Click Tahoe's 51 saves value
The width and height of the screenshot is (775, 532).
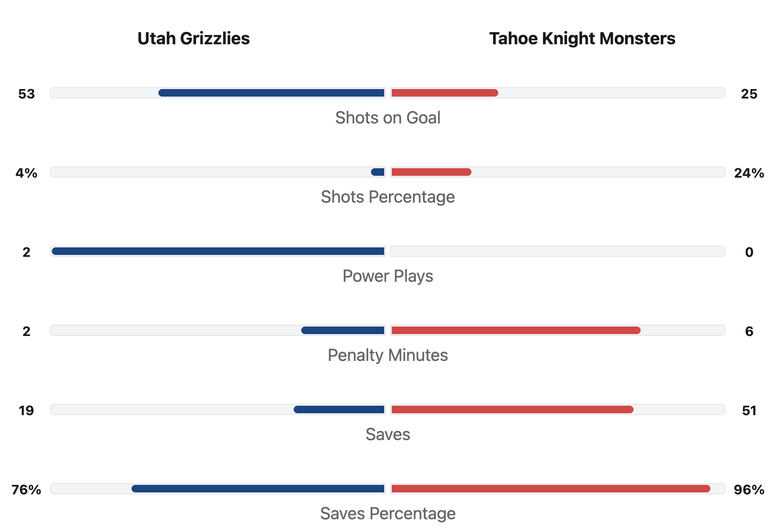(x=749, y=411)
